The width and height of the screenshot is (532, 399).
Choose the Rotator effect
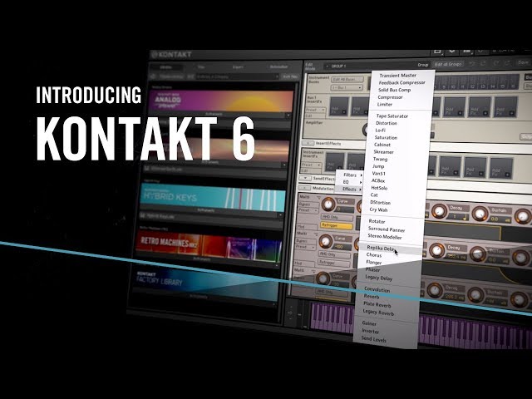[377, 221]
